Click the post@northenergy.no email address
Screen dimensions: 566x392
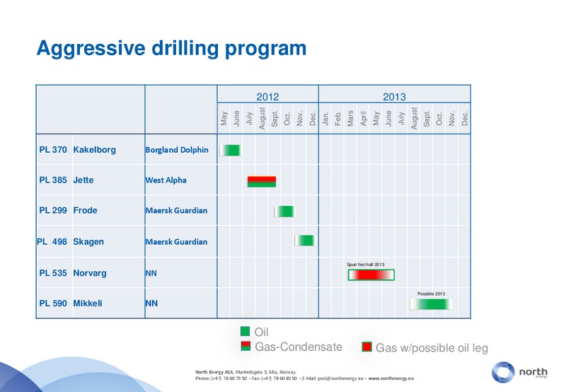340,379
